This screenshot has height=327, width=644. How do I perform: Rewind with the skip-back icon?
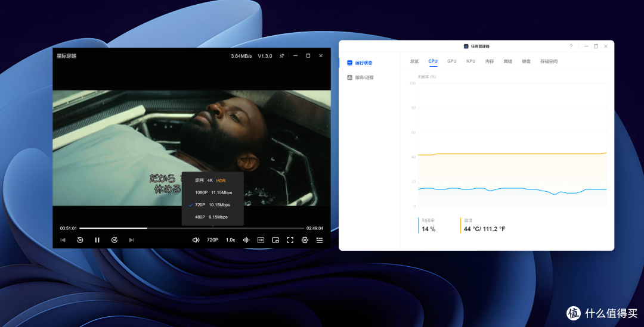click(80, 240)
